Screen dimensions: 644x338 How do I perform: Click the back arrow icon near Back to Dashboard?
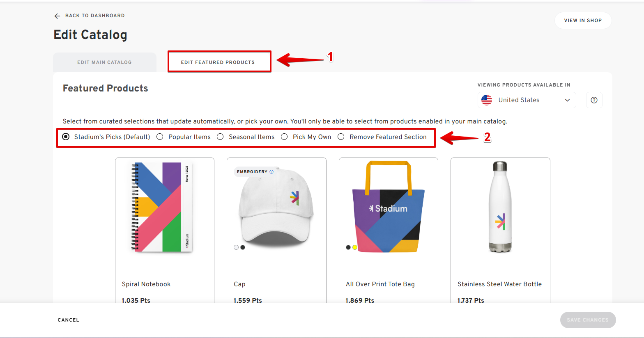[x=57, y=16]
